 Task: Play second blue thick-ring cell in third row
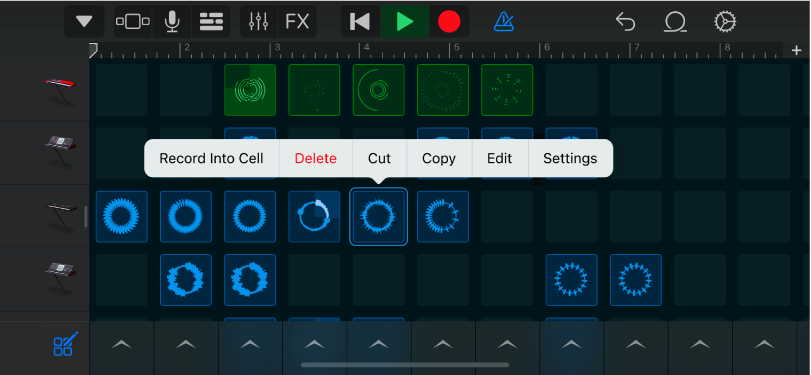pos(186,217)
